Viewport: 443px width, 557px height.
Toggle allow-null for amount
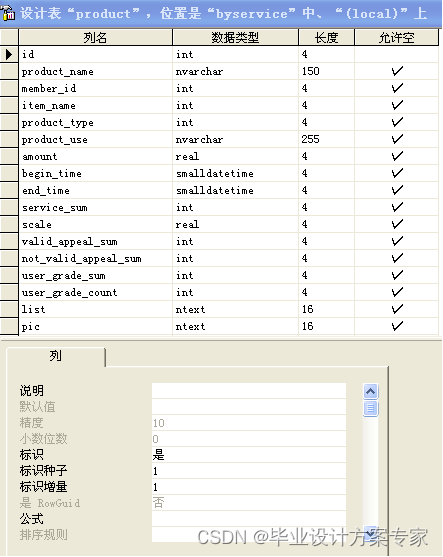click(397, 157)
